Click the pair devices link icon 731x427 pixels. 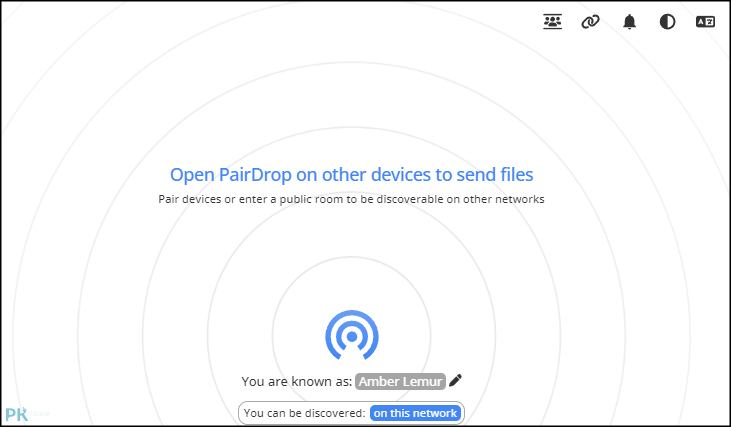point(590,21)
